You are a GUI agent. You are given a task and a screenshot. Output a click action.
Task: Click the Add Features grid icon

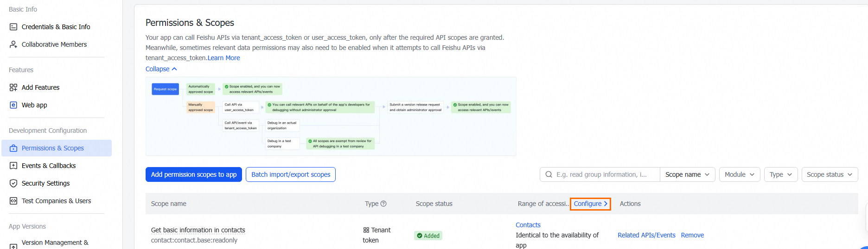point(13,87)
